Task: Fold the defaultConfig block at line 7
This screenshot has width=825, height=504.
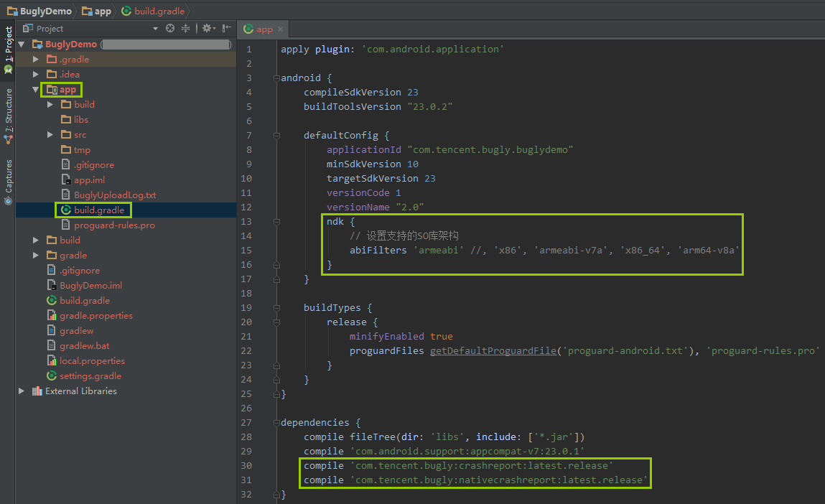Action: [x=276, y=135]
